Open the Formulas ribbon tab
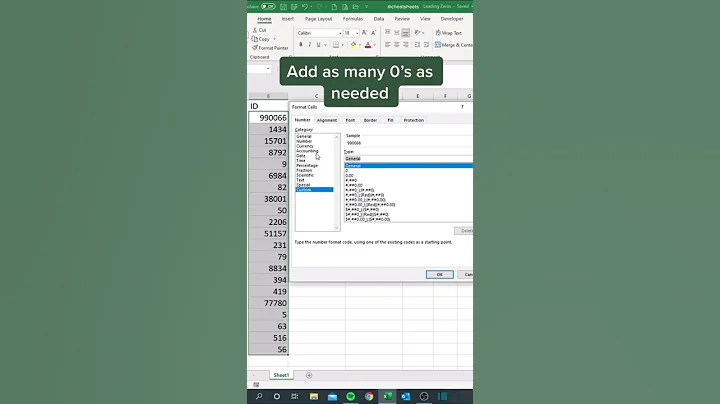 pyautogui.click(x=353, y=19)
